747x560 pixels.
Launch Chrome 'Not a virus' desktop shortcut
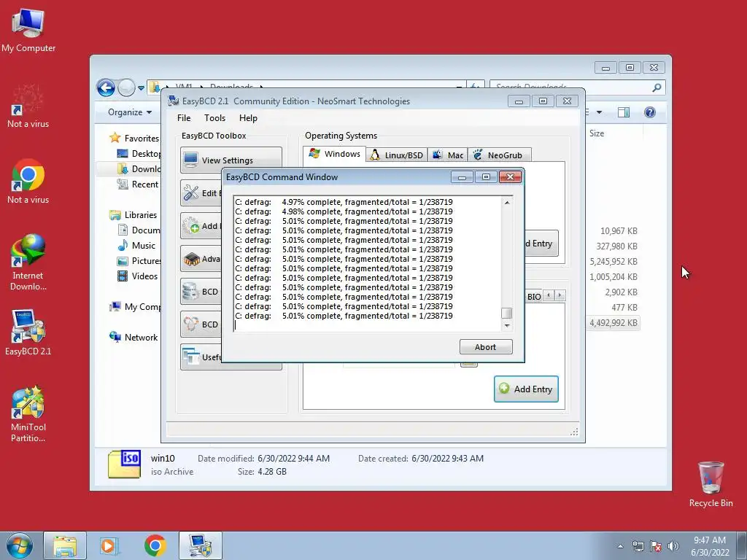pos(28,182)
